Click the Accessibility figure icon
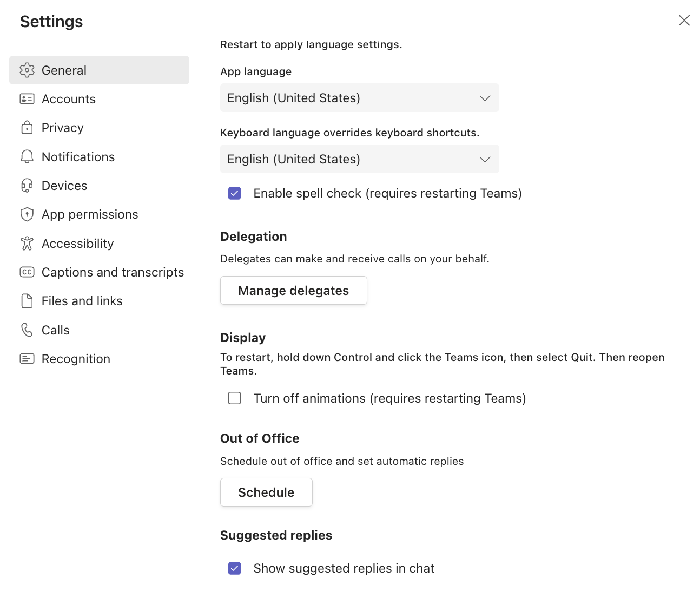The height and width of the screenshot is (591, 700). click(27, 244)
